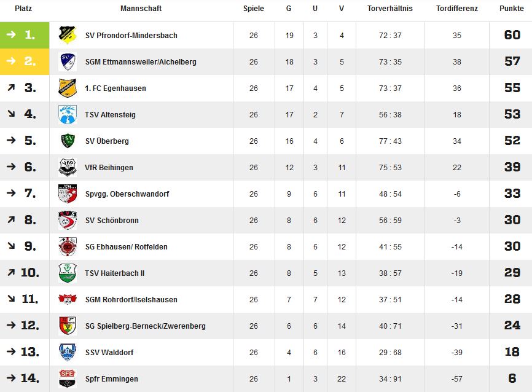This screenshot has width=532, height=392.
Task: Click the Torverhältnis column header
Action: click(390, 9)
